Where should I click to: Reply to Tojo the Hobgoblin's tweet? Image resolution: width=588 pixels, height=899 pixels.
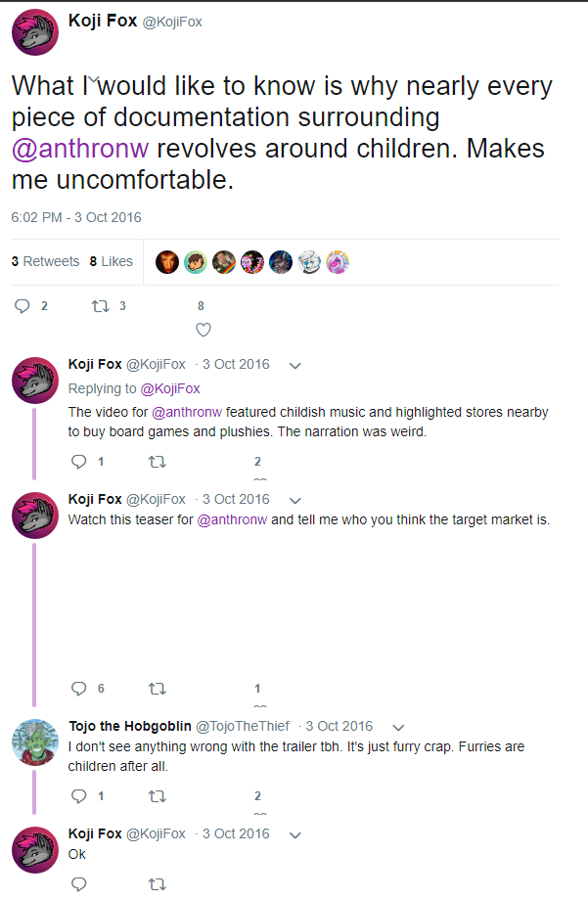(79, 796)
